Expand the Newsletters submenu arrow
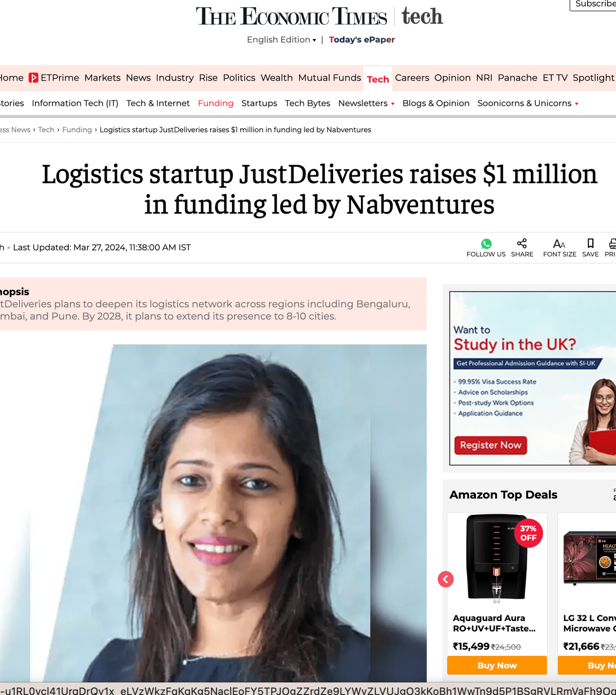 [393, 104]
